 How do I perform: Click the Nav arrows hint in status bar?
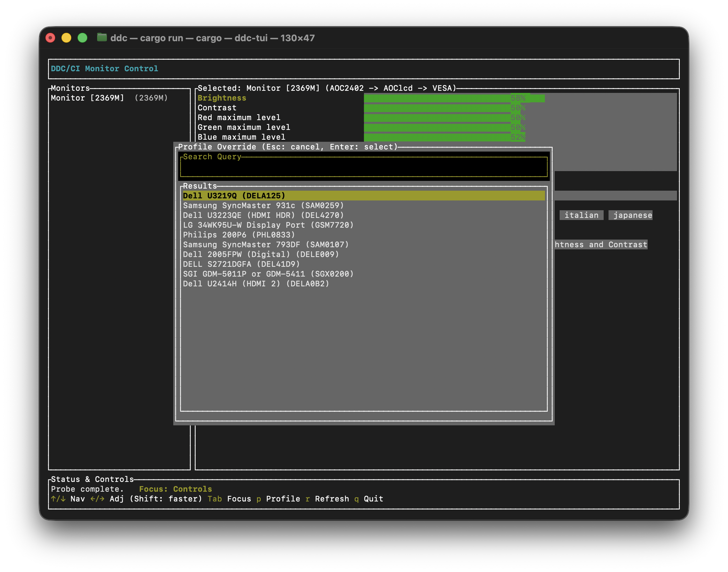(x=68, y=499)
